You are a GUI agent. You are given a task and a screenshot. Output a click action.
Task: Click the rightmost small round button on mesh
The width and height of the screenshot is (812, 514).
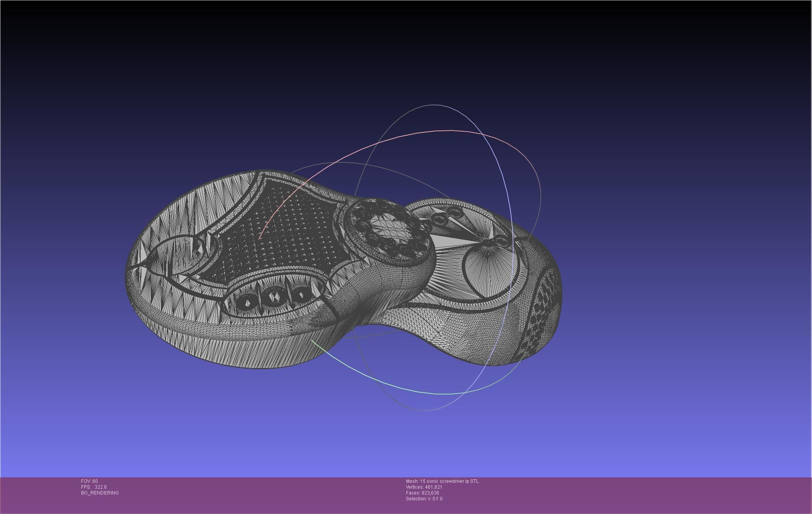click(x=301, y=295)
